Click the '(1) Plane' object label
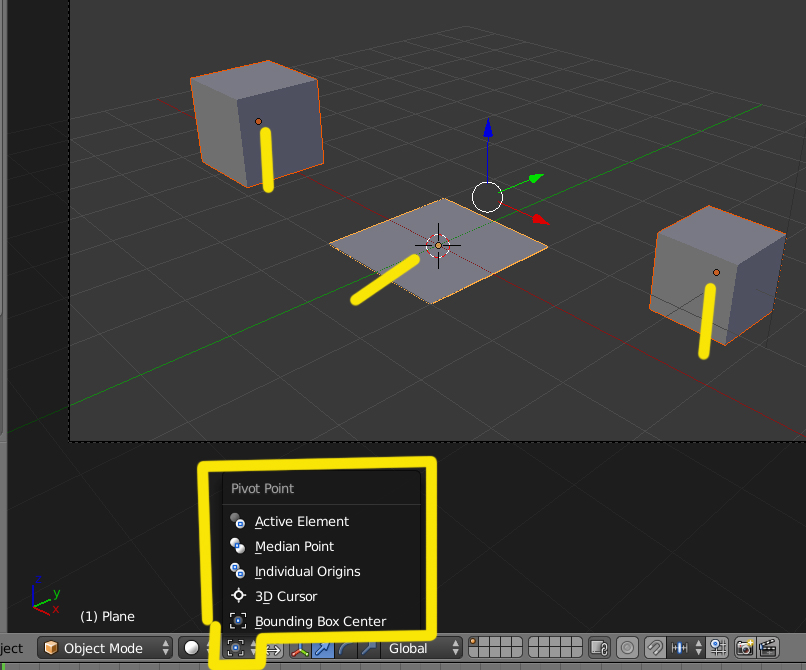 pos(107,616)
